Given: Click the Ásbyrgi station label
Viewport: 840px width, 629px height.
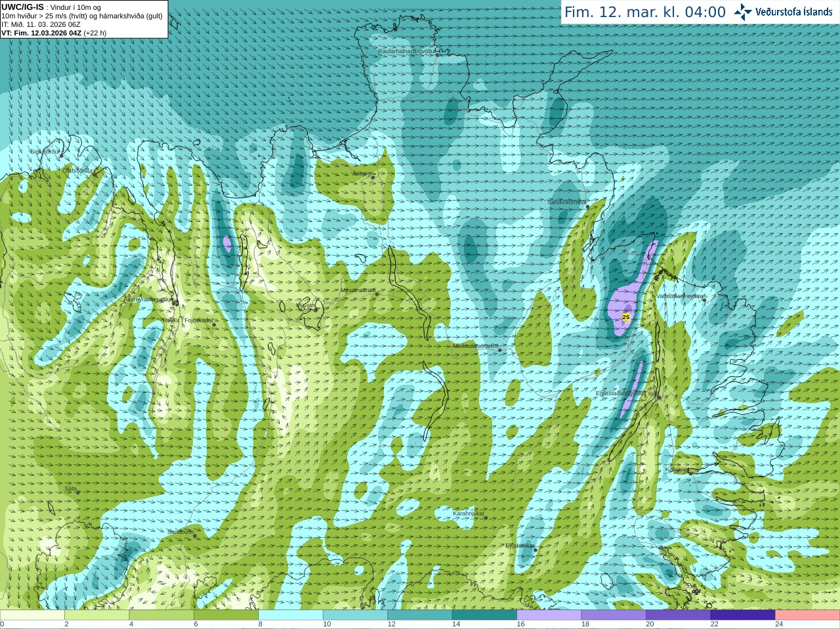Looking at the screenshot, I should coord(362,173).
